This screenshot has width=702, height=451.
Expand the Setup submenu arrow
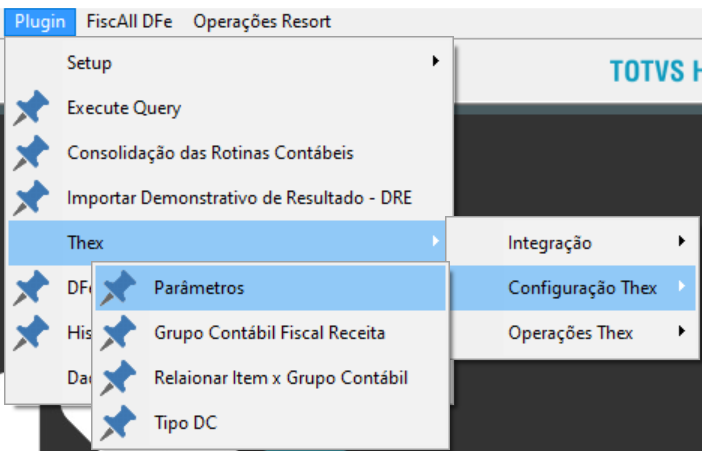click(x=436, y=61)
